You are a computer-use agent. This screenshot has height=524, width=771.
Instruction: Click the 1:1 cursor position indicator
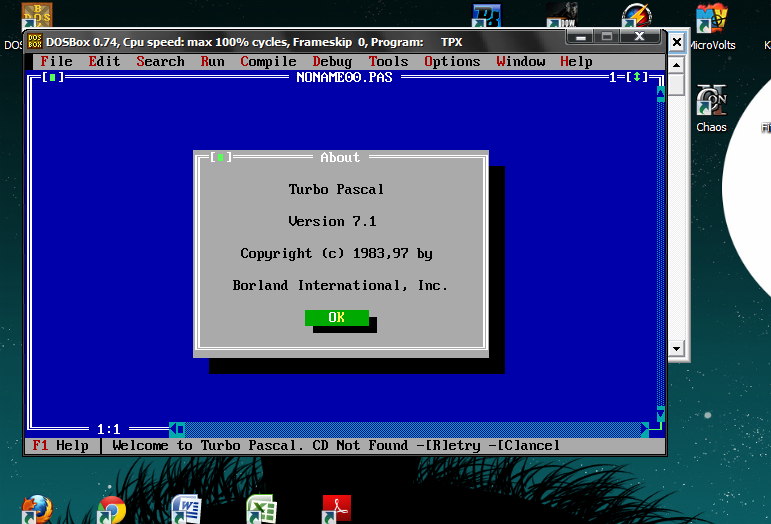point(109,430)
